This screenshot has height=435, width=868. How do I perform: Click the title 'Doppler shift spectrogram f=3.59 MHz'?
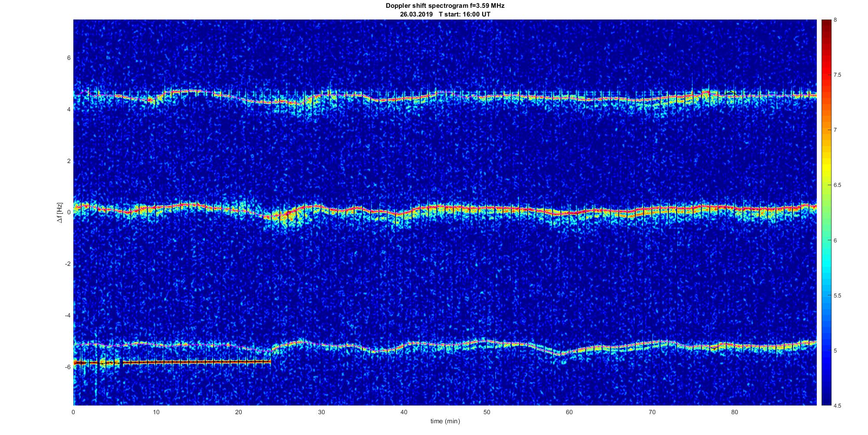(x=445, y=6)
